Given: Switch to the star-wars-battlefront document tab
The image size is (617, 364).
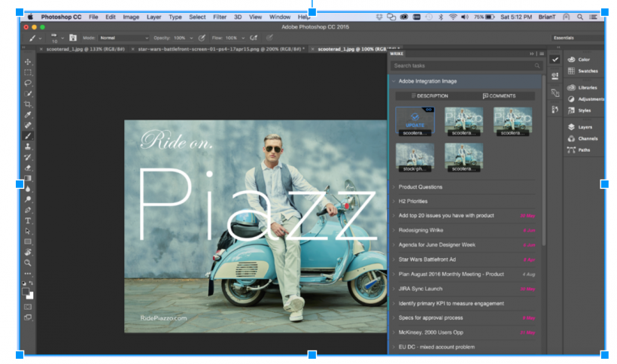Looking at the screenshot, I should (219, 49).
